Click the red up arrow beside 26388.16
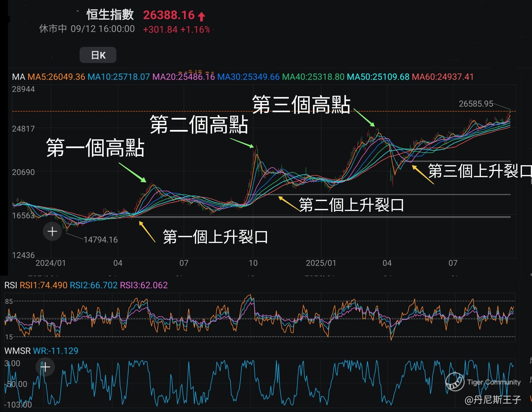 coord(201,16)
